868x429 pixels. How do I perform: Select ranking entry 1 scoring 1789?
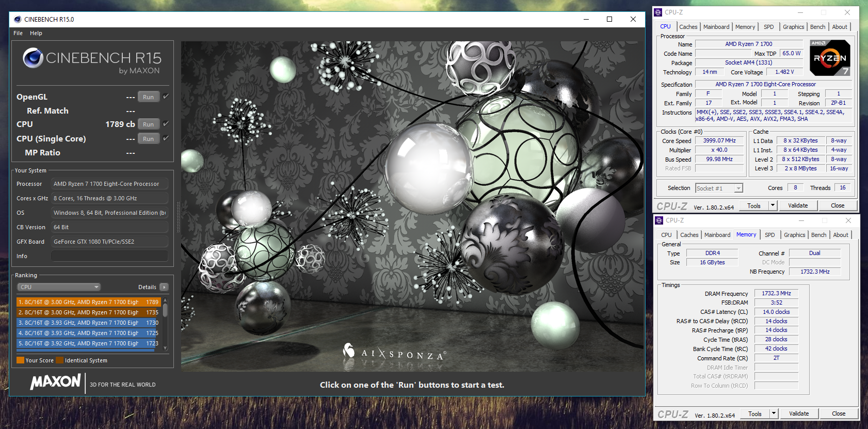89,302
